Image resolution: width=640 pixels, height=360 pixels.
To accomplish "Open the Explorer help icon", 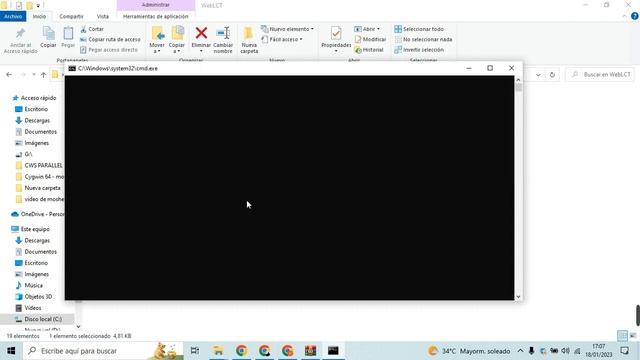I will [635, 16].
